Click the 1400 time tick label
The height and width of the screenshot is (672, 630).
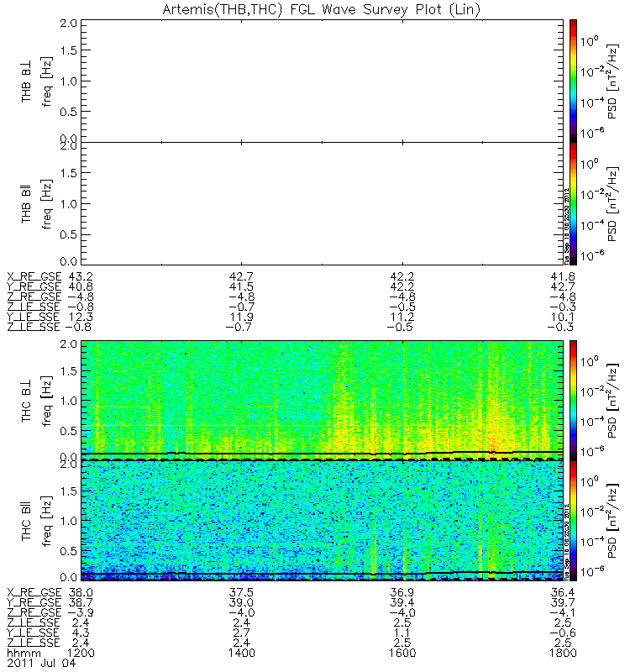[242, 654]
